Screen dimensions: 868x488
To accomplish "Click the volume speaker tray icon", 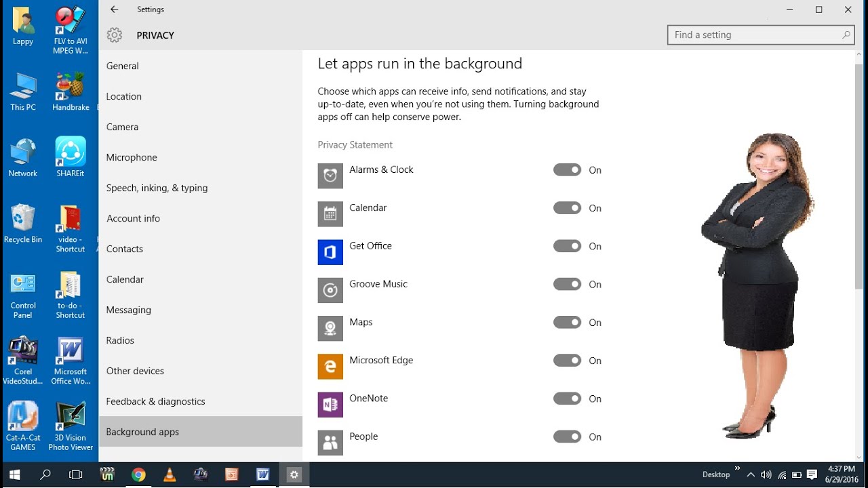I will click(x=766, y=474).
